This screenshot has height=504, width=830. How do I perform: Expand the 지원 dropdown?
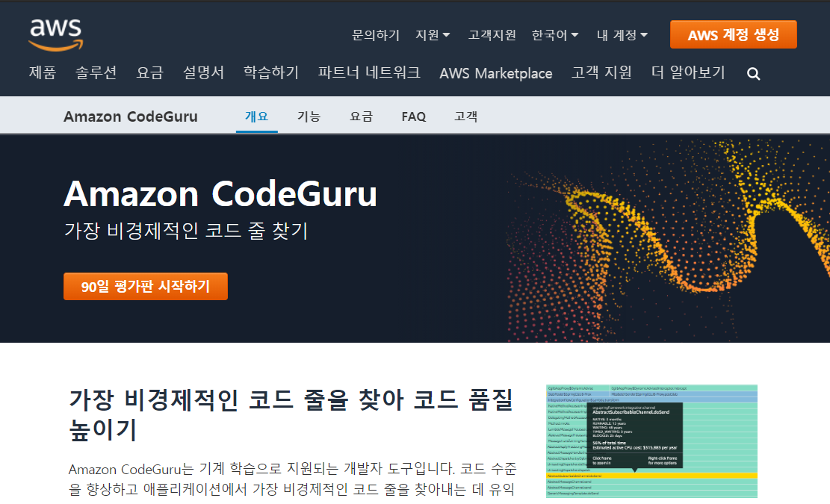pos(433,35)
